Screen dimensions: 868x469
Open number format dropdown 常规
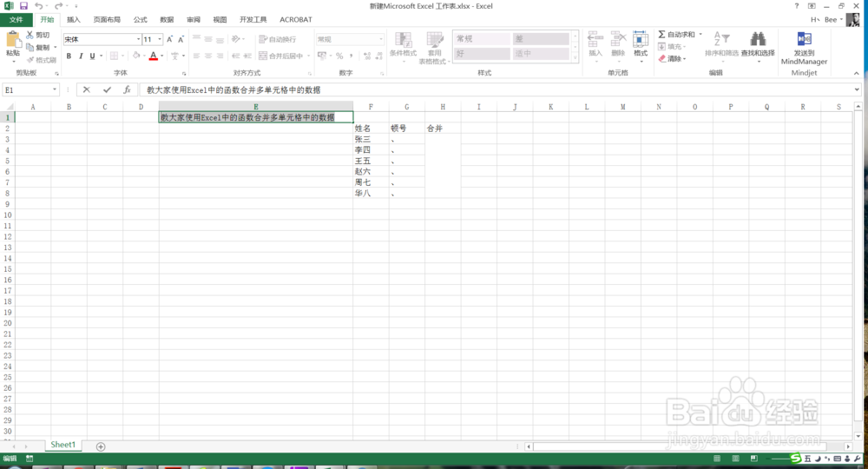381,39
